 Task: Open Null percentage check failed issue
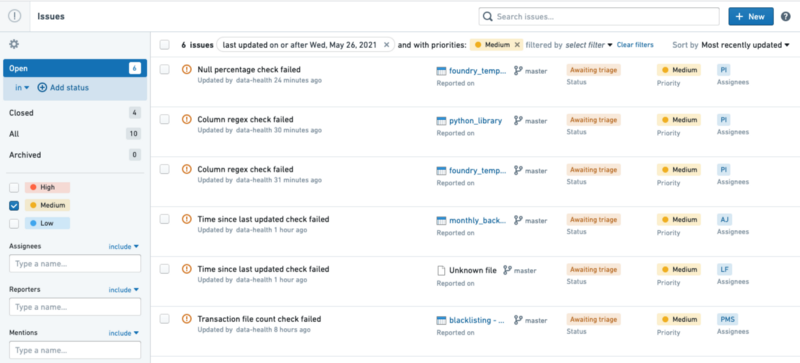pyautogui.click(x=249, y=69)
